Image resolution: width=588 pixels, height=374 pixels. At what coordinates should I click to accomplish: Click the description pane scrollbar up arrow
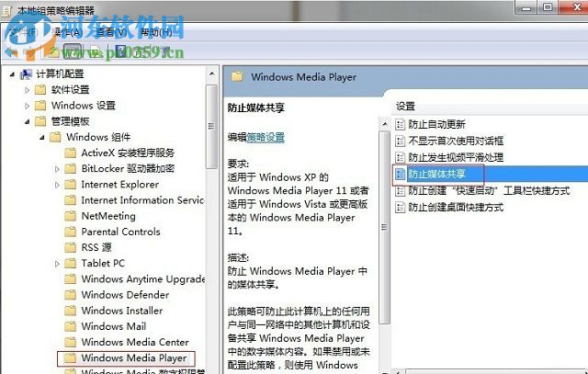[x=385, y=123]
